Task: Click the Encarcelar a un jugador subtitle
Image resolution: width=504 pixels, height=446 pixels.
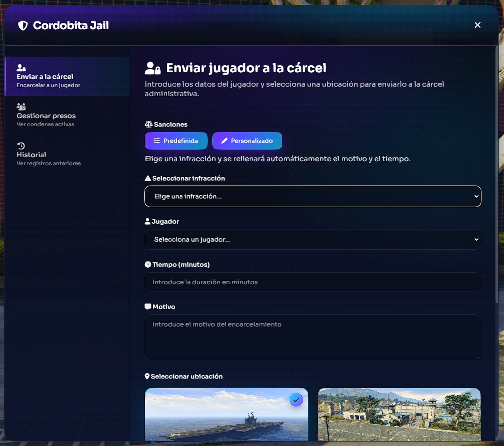Action: pos(49,85)
